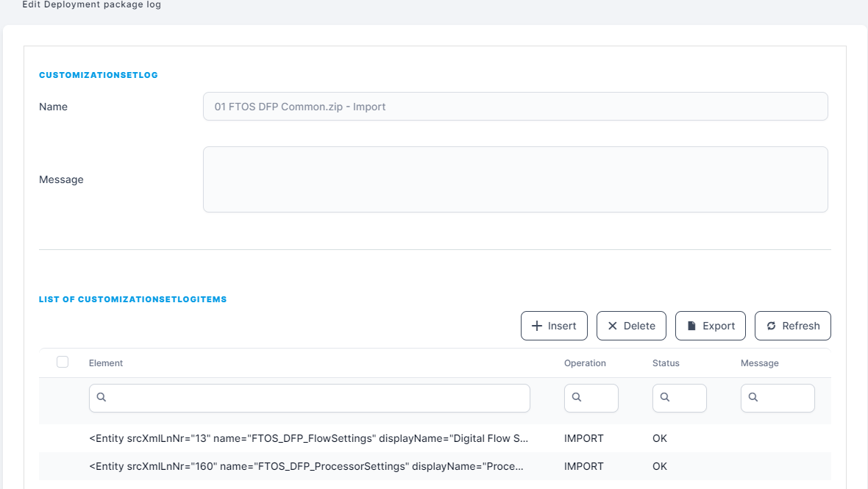Screen dimensions: 868x489
Task: Click the magnifier icon in Message filter
Action: click(x=753, y=397)
